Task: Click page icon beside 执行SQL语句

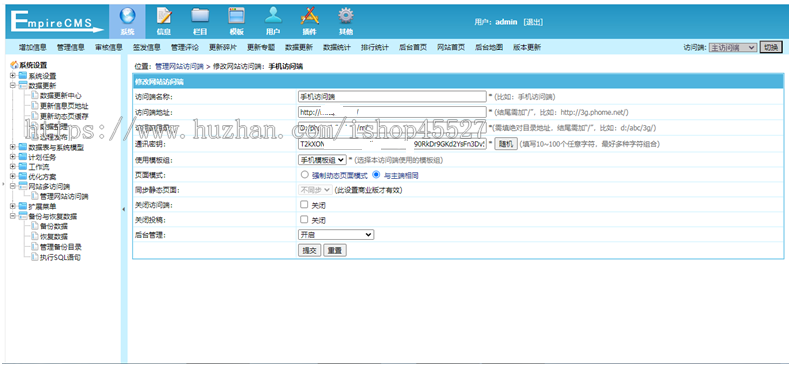Action: tap(34, 257)
